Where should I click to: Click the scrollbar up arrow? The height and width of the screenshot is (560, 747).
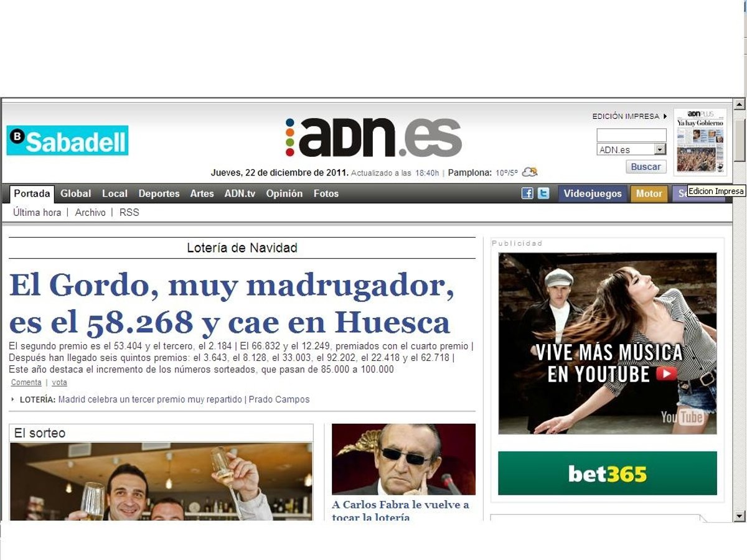point(740,105)
